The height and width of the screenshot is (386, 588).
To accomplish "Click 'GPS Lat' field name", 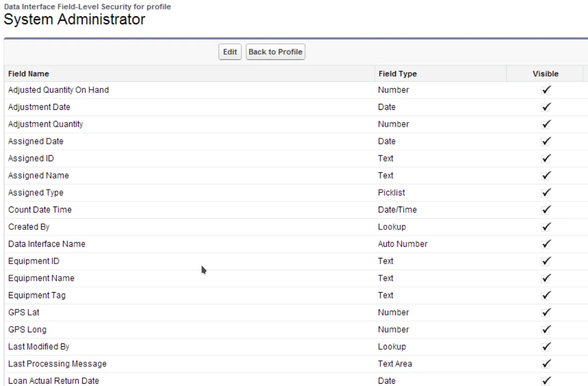I will coord(24,313).
